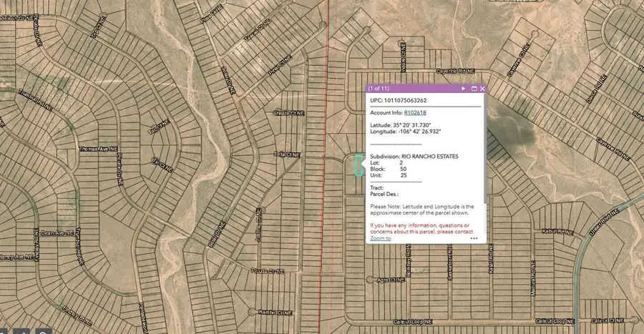
Task: Click the Pinal Ct NE street label
Action: (x=280, y=65)
